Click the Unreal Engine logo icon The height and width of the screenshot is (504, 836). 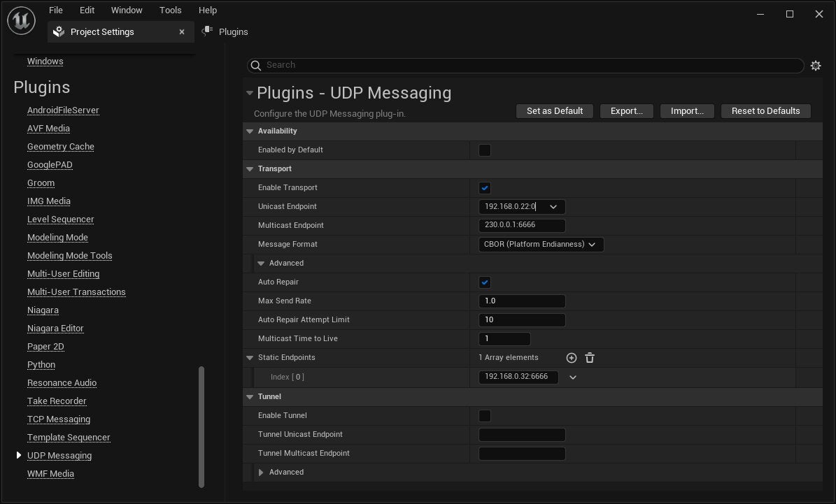coord(21,20)
